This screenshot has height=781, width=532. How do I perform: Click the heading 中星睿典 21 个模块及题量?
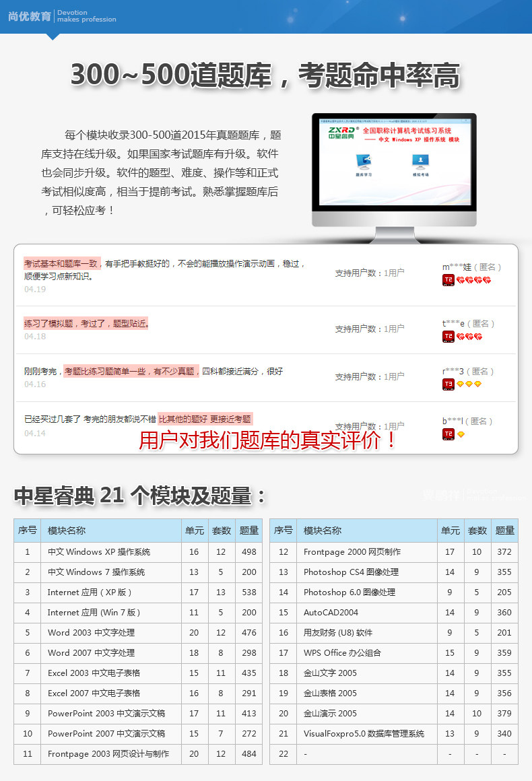coord(140,496)
